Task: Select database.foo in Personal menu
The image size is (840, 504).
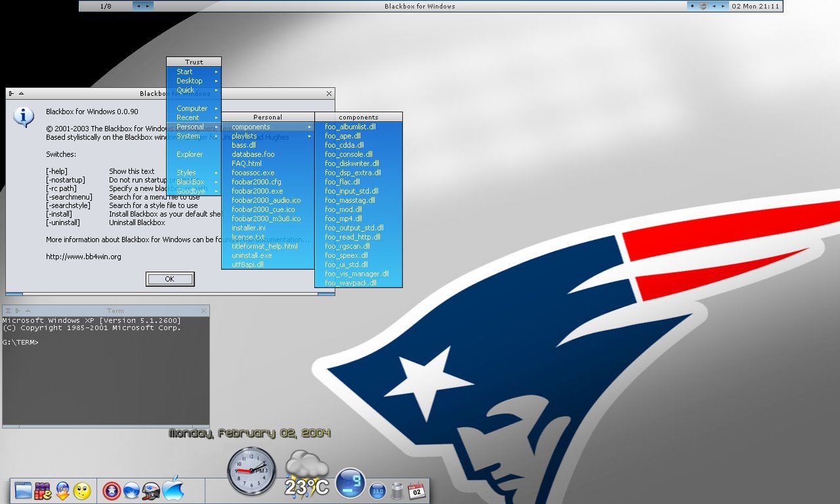Action: 268,154
